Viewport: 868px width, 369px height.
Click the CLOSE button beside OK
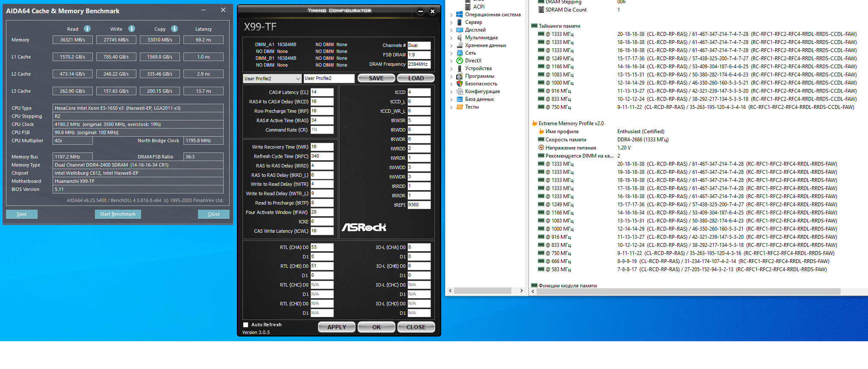pos(416,327)
